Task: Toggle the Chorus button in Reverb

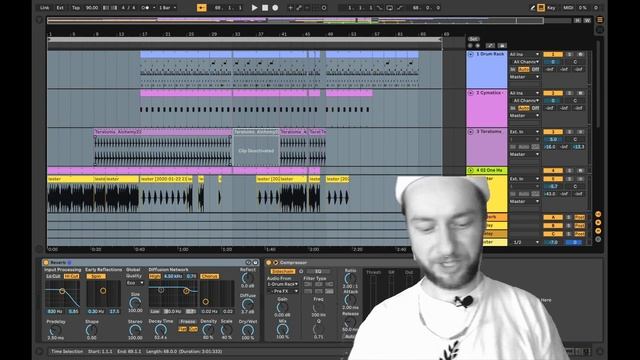Action: [209, 276]
